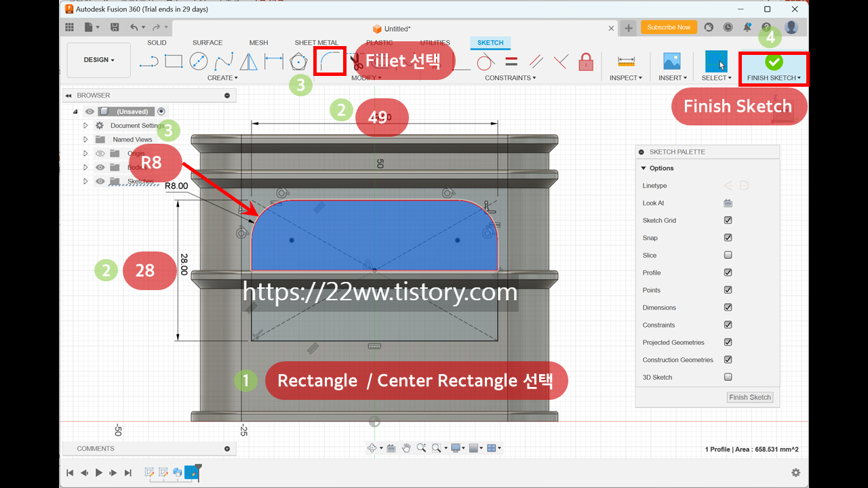Click Finish Sketch button in Sketch Palette
Viewport: 868px width, 488px height.
750,397
